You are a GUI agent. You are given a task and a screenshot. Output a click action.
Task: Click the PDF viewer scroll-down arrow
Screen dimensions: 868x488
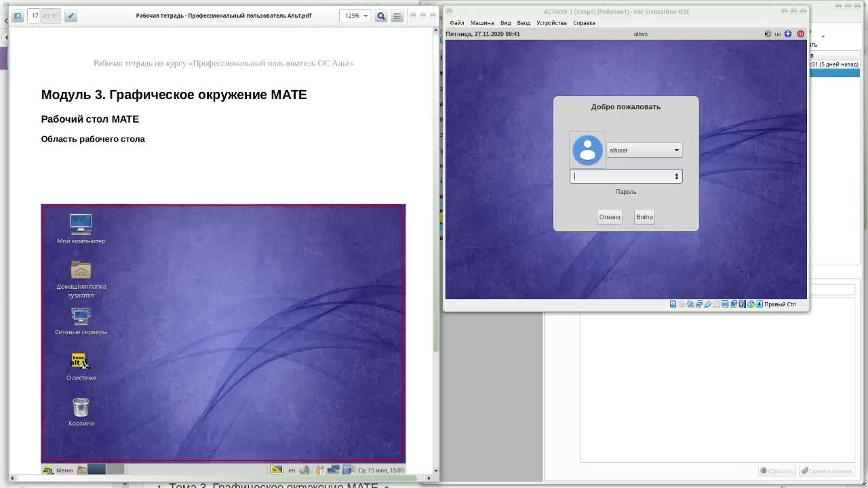(x=435, y=470)
